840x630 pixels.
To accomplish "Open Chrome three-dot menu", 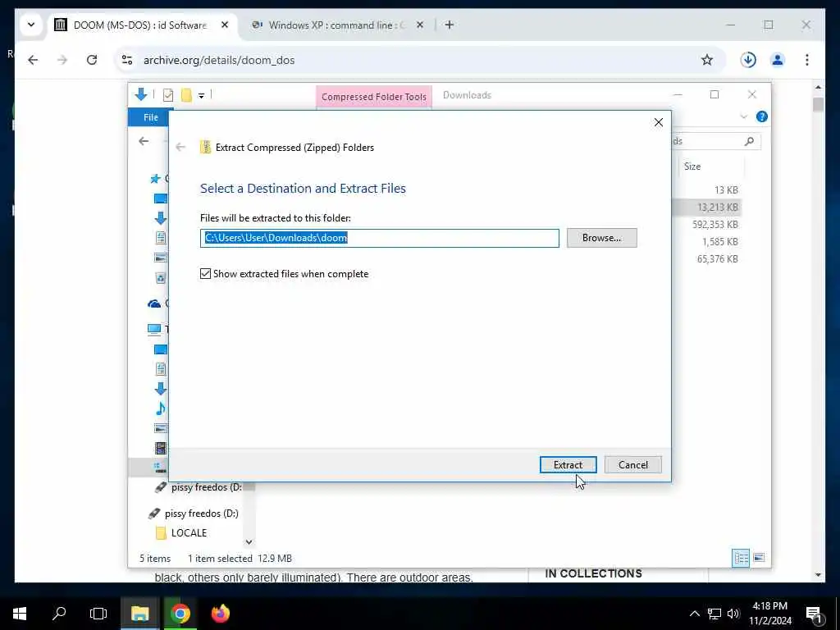I will pos(807,60).
